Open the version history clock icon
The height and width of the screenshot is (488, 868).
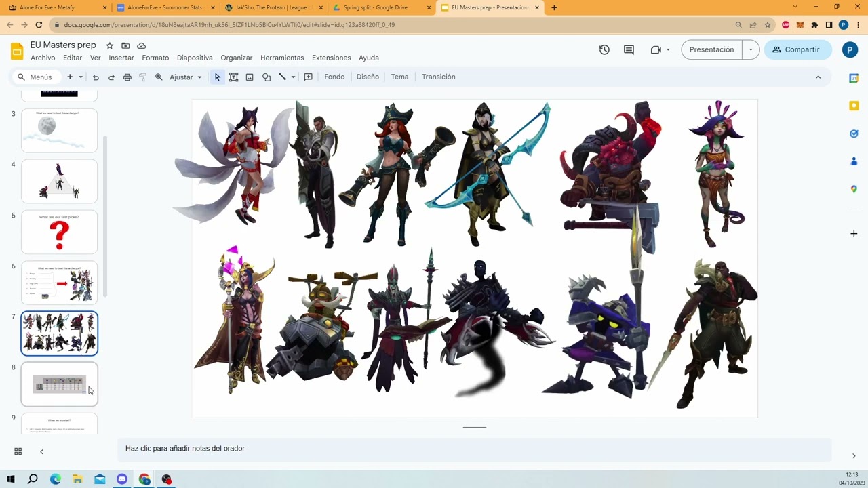(x=604, y=49)
